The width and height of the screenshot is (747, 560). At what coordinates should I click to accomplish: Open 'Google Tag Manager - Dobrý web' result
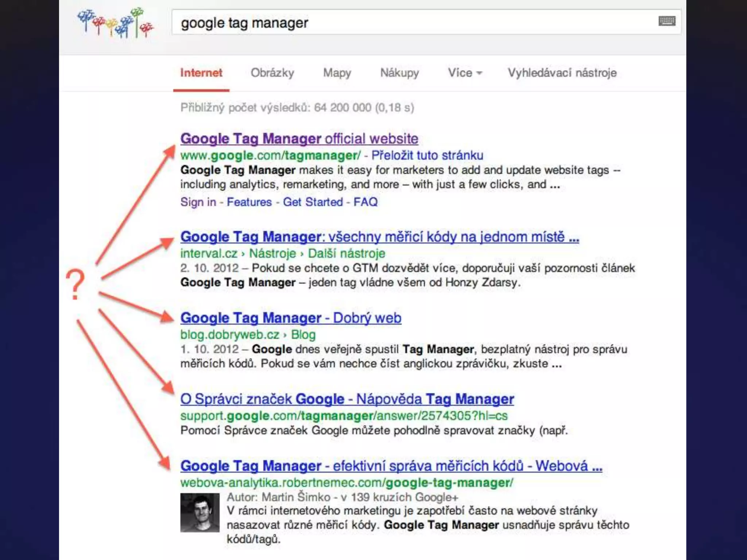point(291,318)
